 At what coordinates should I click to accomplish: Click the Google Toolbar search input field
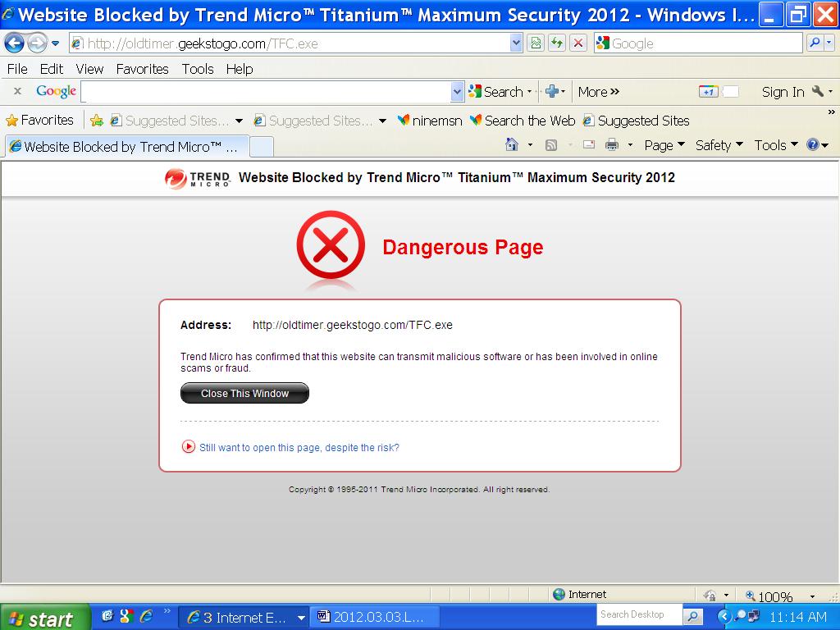pyautogui.click(x=267, y=92)
